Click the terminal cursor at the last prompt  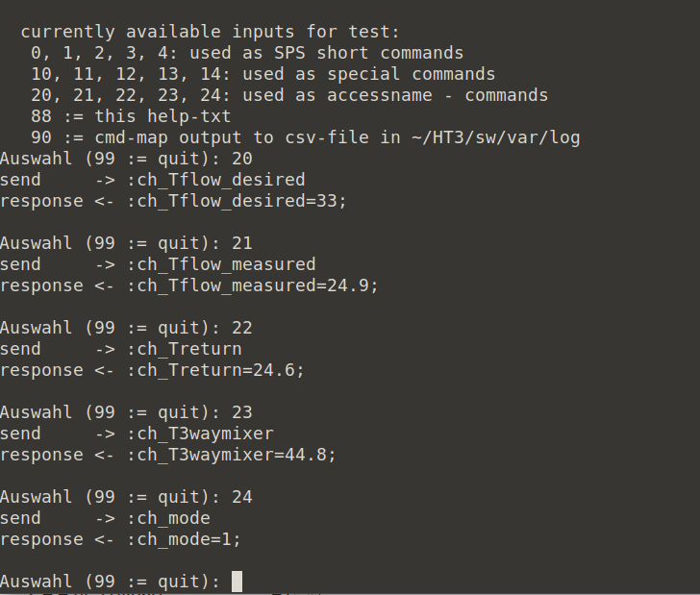click(237, 582)
